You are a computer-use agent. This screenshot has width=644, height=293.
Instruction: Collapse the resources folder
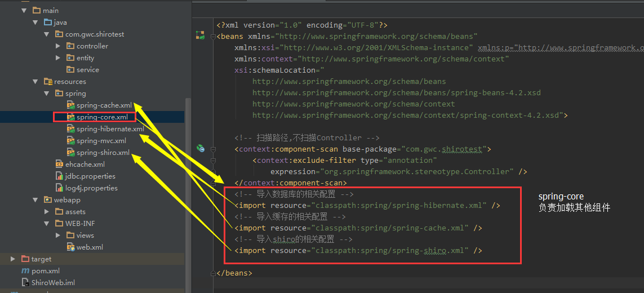(35, 82)
